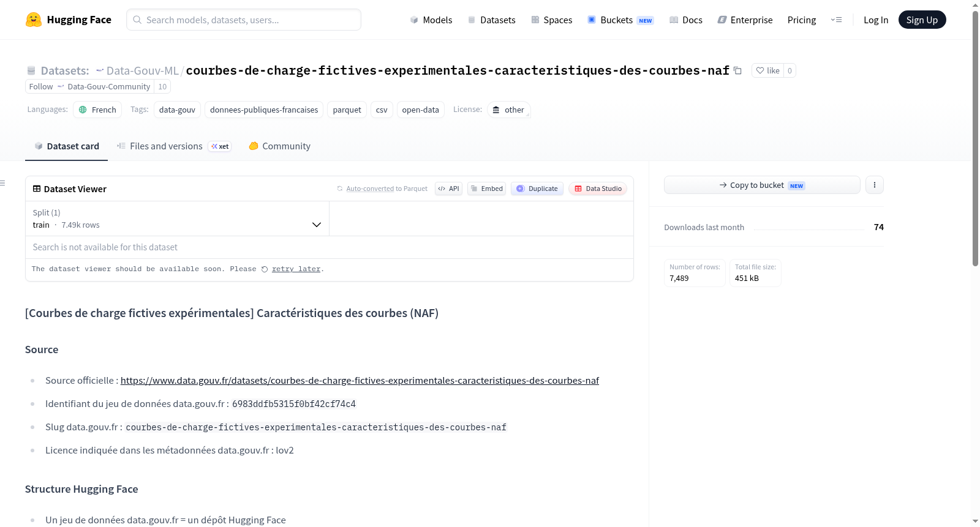This screenshot has height=527, width=980.
Task: Open the Community tab
Action: point(280,146)
